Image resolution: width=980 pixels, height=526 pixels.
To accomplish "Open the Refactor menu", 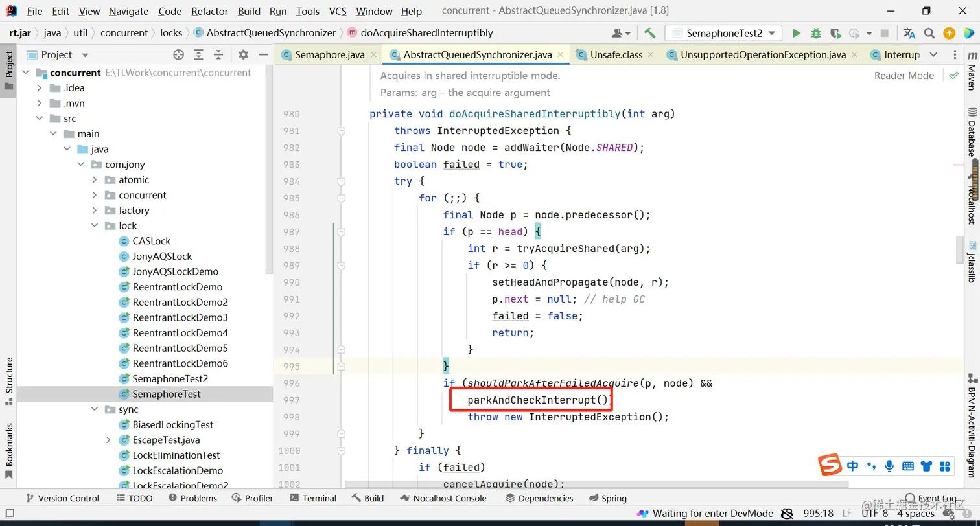I will pyautogui.click(x=210, y=11).
